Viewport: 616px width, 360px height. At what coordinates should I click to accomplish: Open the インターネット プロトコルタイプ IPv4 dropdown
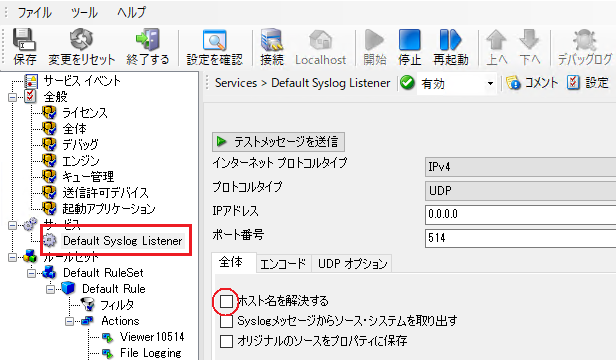tap(520, 167)
